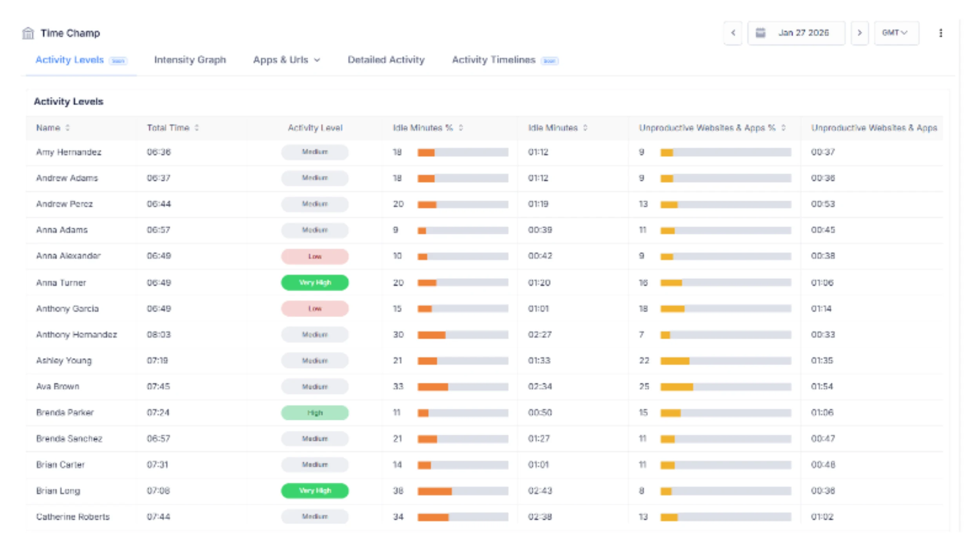Switch to the Intensity Graph tab

tap(190, 60)
